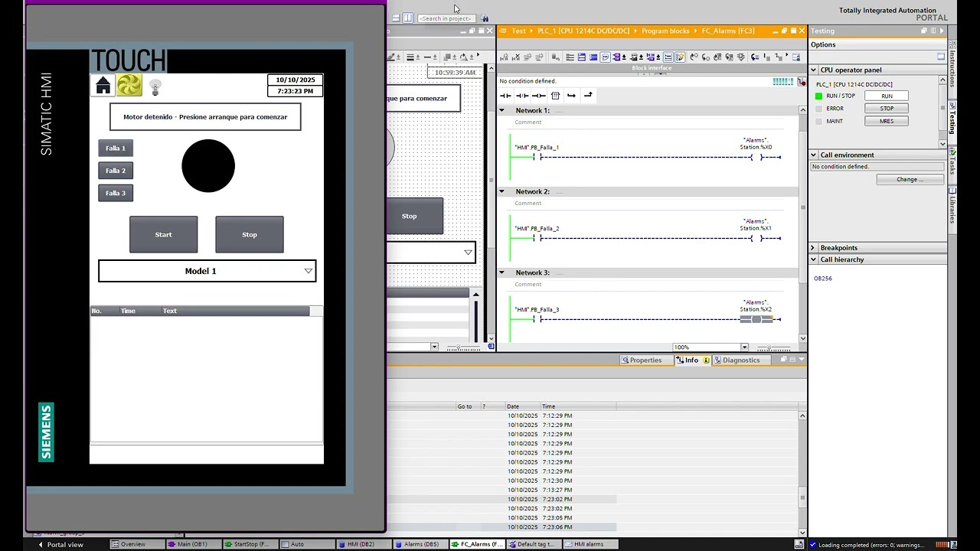
Task: Toggle program status monitoring icon
Action: pyautogui.click(x=680, y=57)
